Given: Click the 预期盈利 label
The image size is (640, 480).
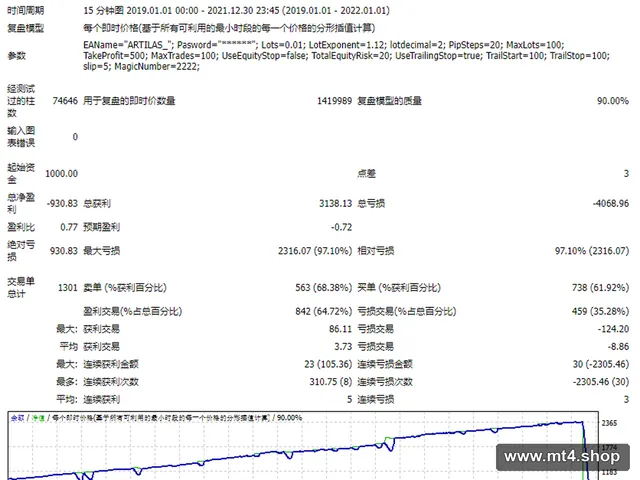Looking at the screenshot, I should pos(102,227).
